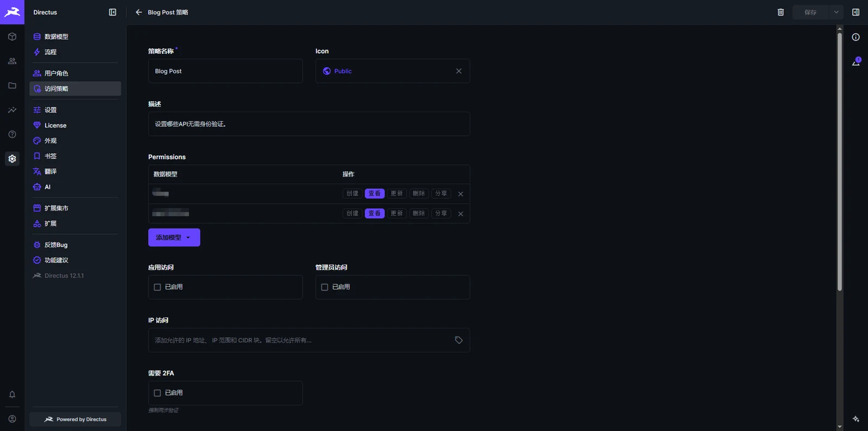This screenshot has width=868, height=431.
Task: Select the Settings gear in the module bar
Action: (x=12, y=159)
